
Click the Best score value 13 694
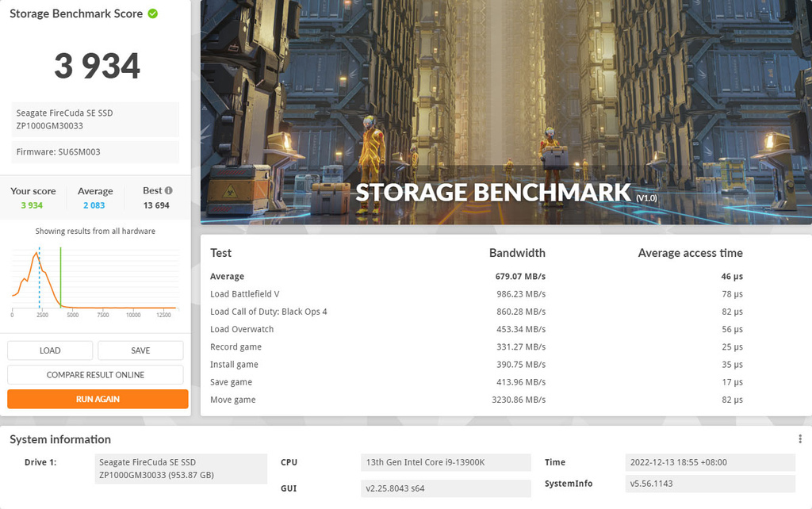click(x=156, y=205)
